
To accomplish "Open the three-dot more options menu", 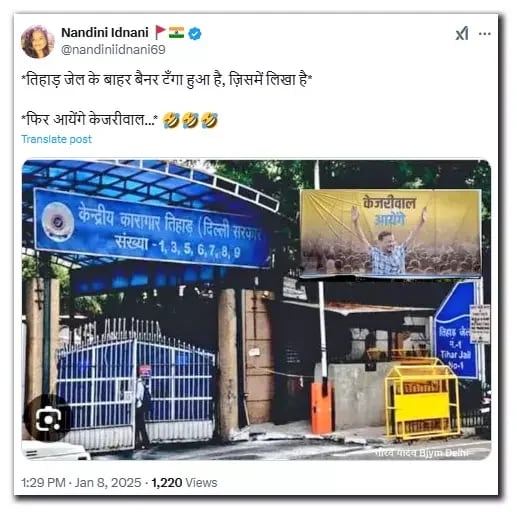I will (485, 34).
